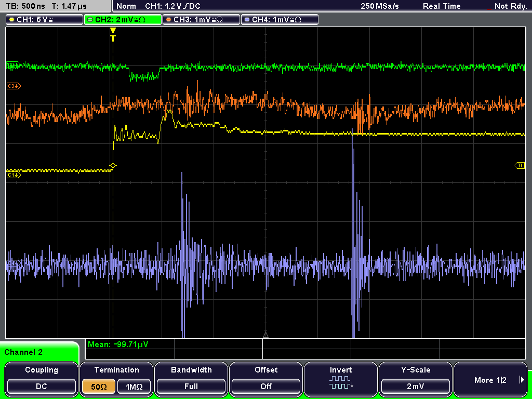Click the CH4 purple dot indicator
532x399 pixels.
tap(247, 20)
